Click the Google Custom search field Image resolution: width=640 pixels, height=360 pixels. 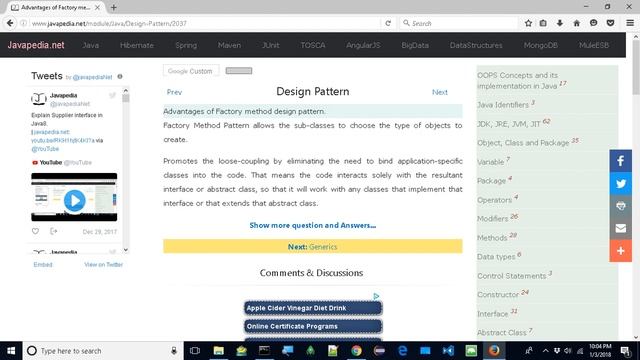coord(190,71)
